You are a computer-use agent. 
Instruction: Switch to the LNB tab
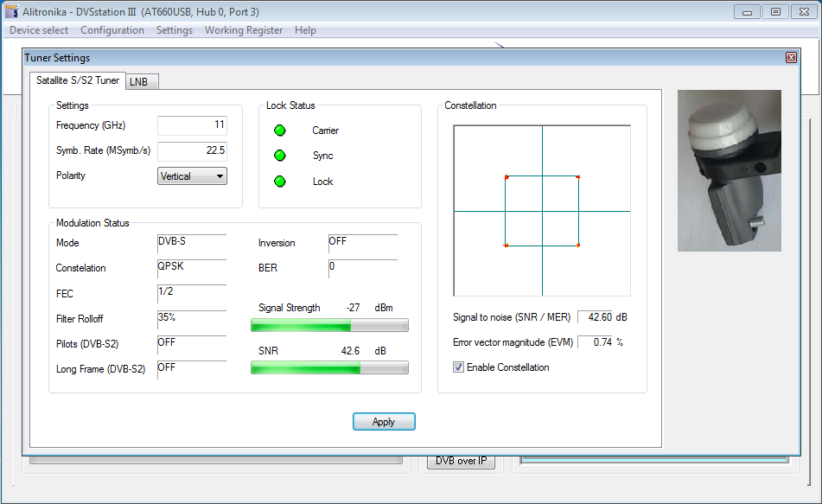pyautogui.click(x=138, y=81)
